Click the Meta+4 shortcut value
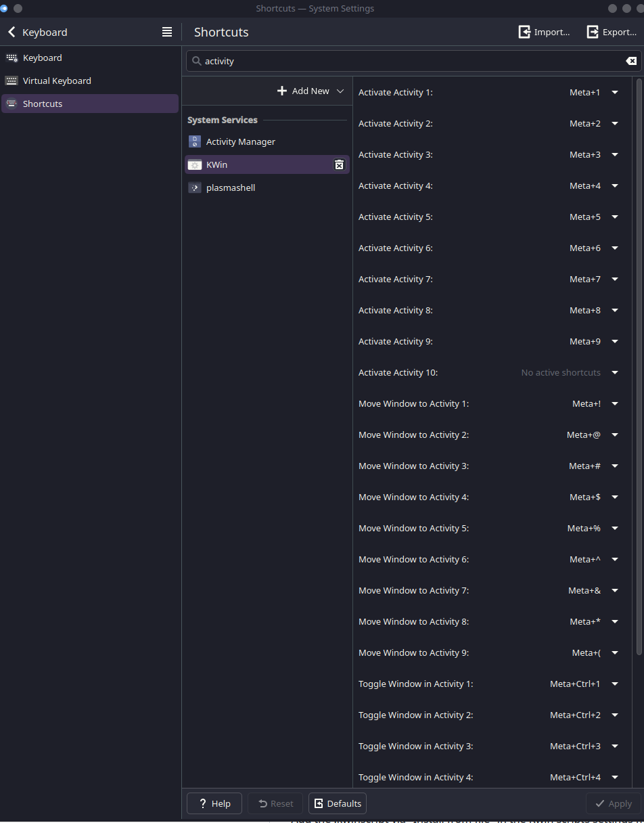This screenshot has width=644, height=823. (585, 185)
